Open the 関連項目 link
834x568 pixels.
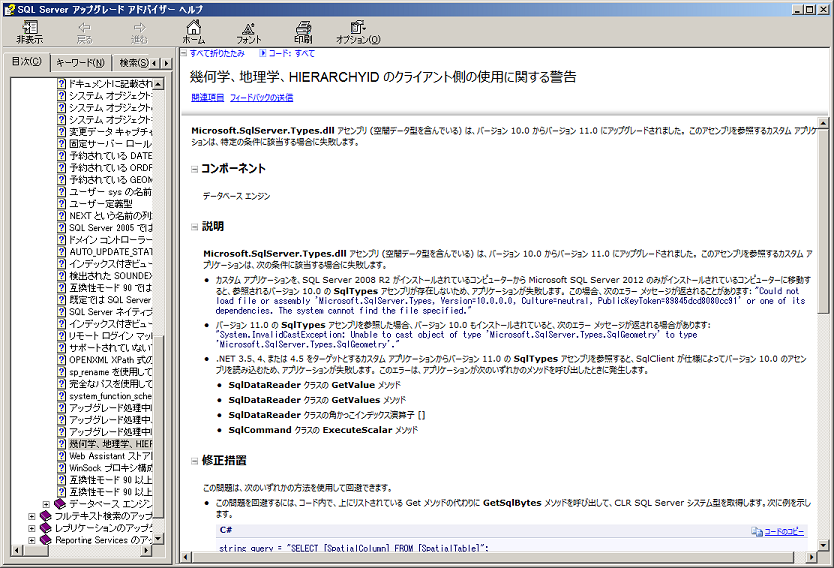point(208,97)
